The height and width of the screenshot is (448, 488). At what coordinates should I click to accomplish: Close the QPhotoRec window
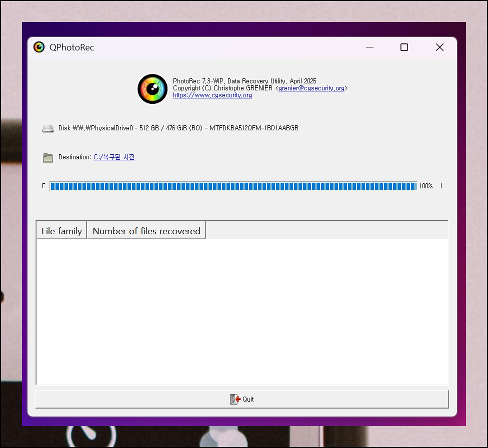440,47
